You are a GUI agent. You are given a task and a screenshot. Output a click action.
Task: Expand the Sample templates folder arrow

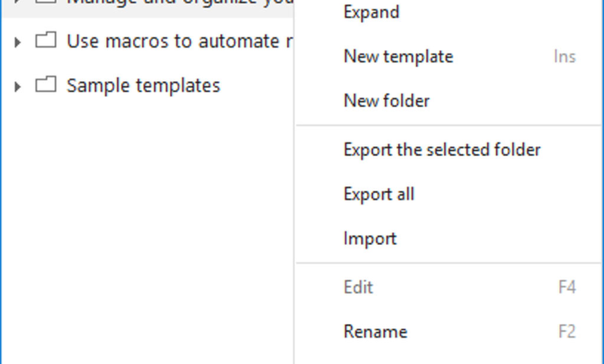[x=17, y=86]
